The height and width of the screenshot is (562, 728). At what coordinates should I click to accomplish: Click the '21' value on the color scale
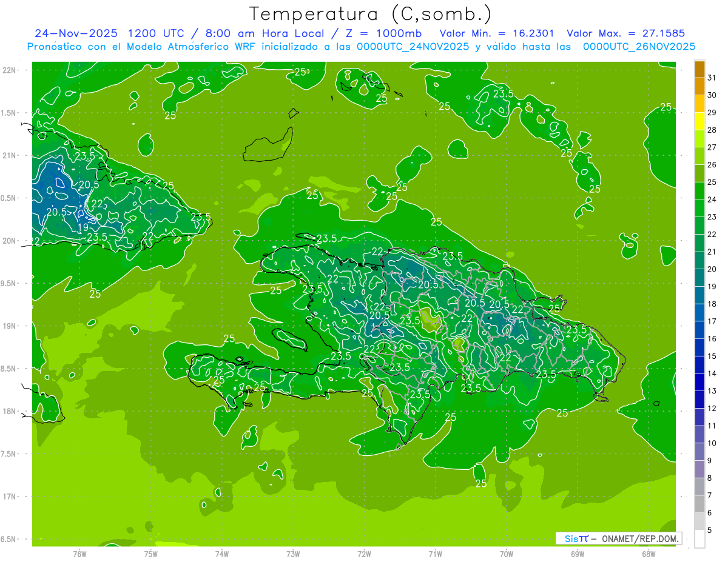tap(712, 252)
